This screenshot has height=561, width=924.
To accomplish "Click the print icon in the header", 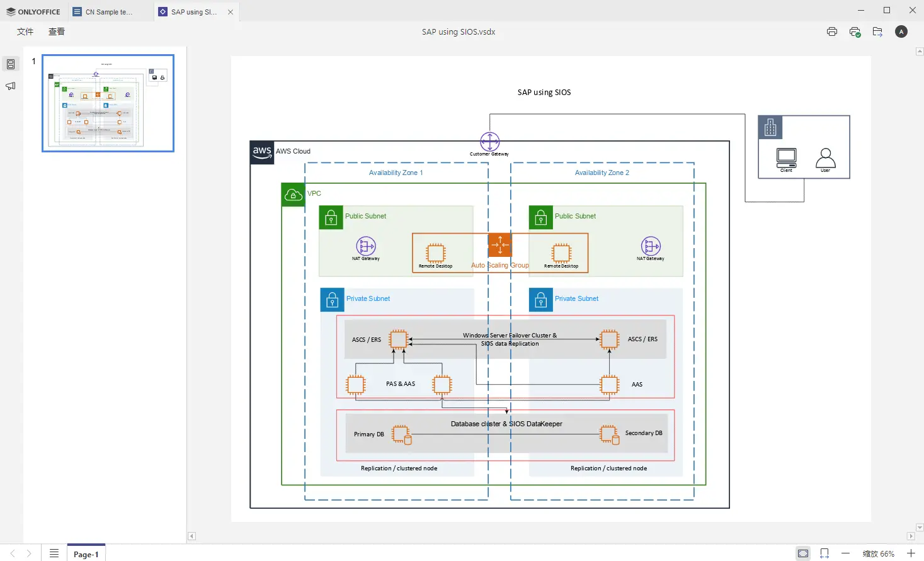I will coord(832,31).
